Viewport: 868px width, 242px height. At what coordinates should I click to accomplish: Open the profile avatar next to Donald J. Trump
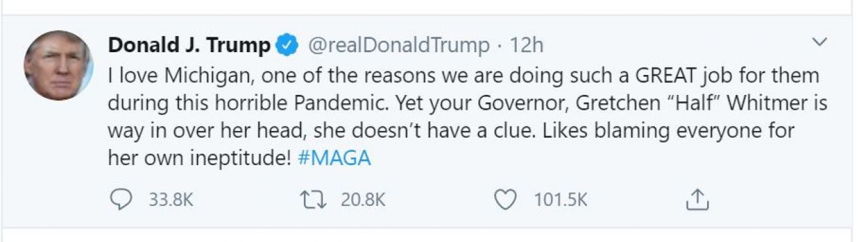click(x=58, y=66)
